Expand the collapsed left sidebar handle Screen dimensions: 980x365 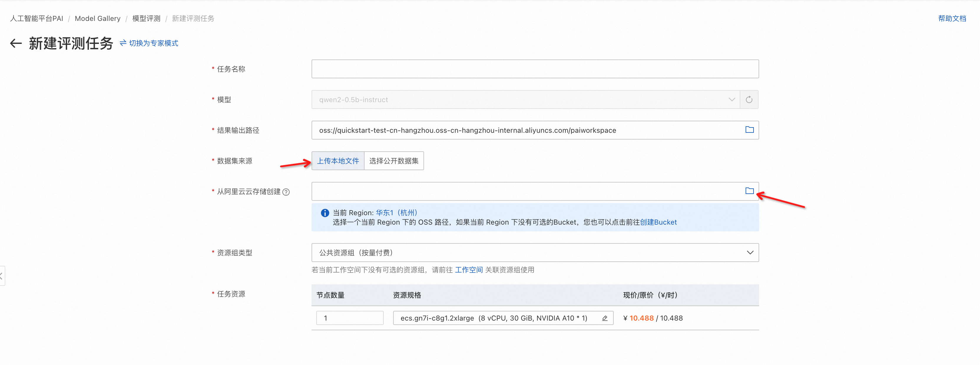coord(2,276)
